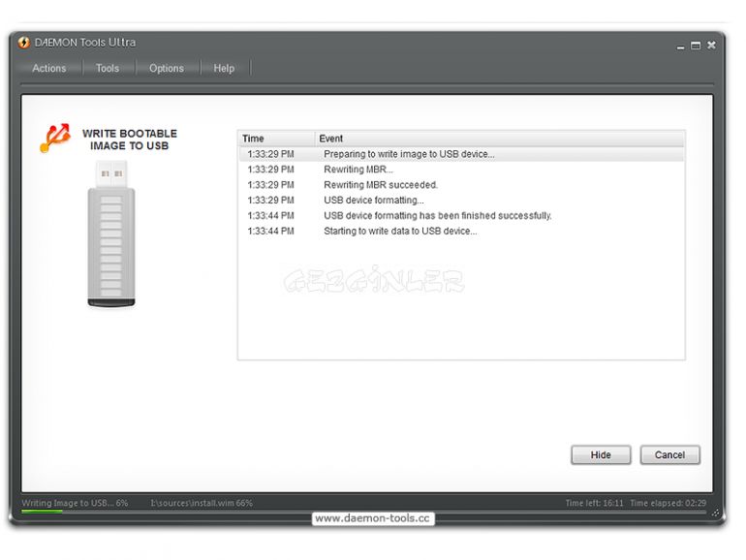Open the Help menu
746x560 pixels.
[224, 68]
